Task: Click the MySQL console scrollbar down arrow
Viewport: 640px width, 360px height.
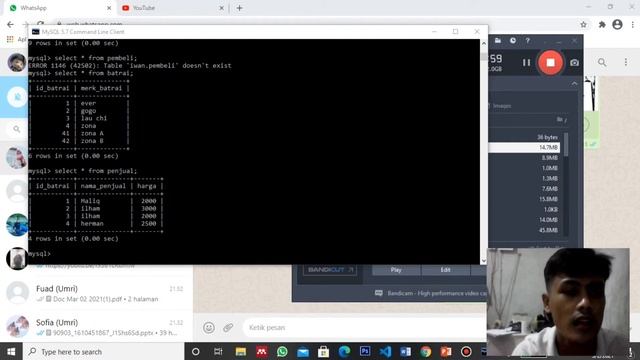Action: tap(484, 261)
